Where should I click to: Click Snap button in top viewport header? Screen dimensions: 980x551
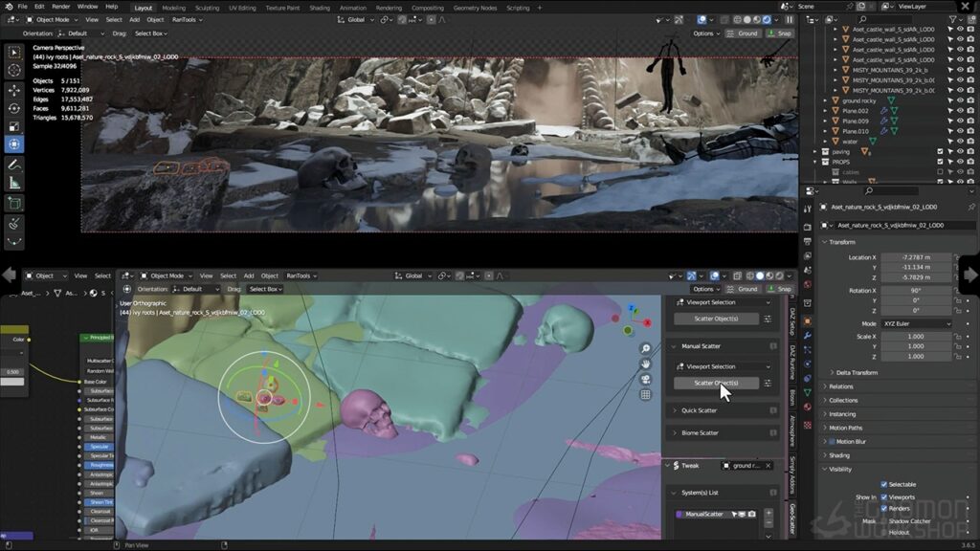coord(780,33)
